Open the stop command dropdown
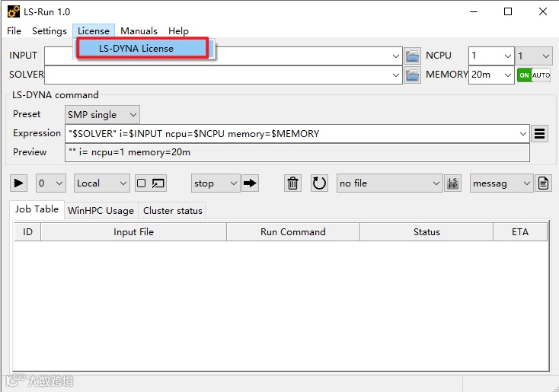559x392 pixels. tap(216, 183)
